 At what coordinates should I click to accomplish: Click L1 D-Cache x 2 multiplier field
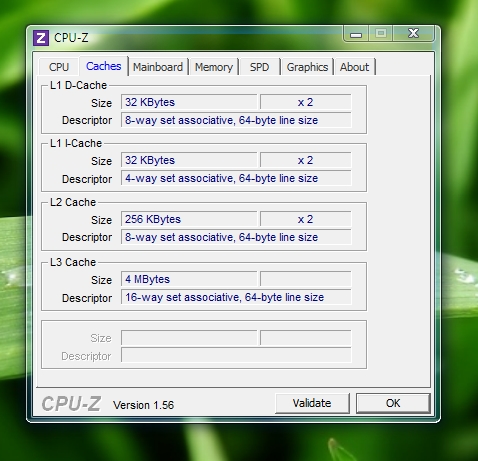pos(306,102)
